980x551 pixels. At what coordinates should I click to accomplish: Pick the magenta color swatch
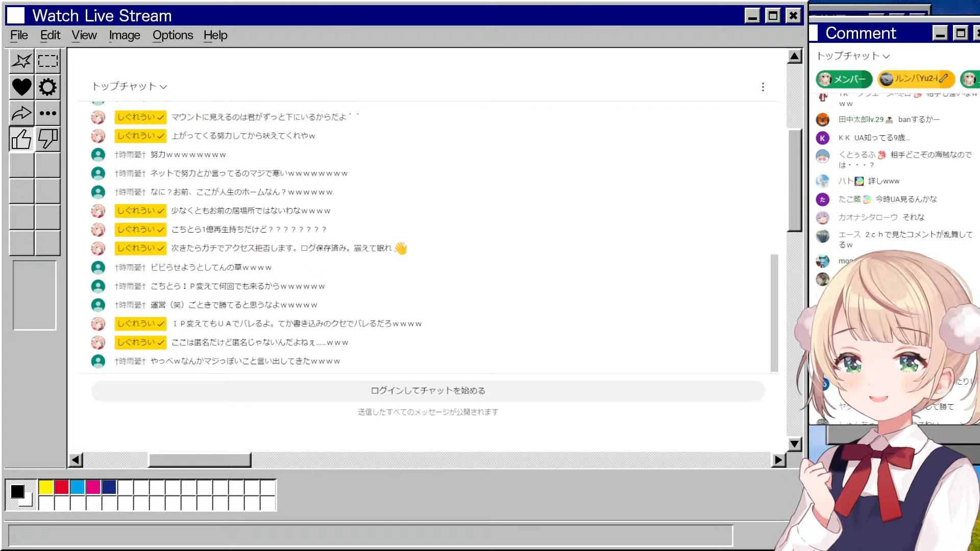point(93,487)
